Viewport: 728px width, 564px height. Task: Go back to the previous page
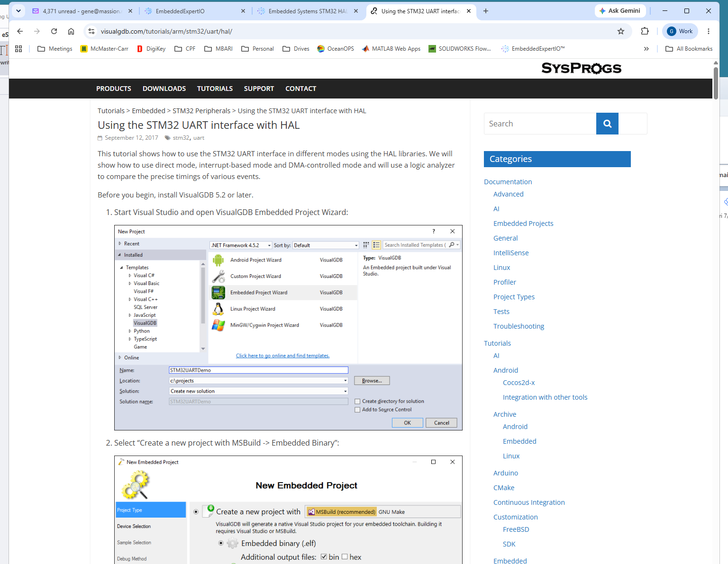20,31
